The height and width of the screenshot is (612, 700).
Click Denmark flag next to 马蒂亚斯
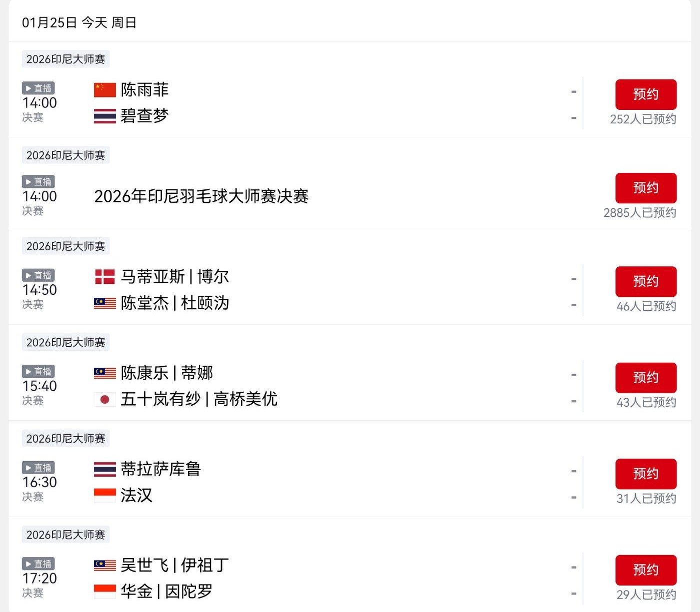coord(104,277)
